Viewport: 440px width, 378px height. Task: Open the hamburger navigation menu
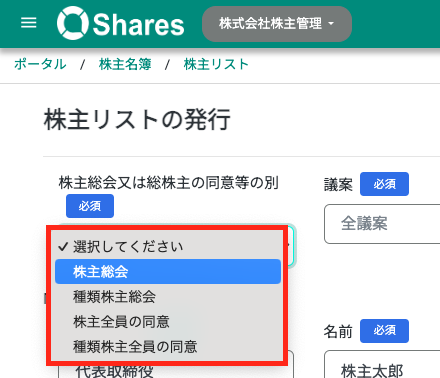click(29, 23)
